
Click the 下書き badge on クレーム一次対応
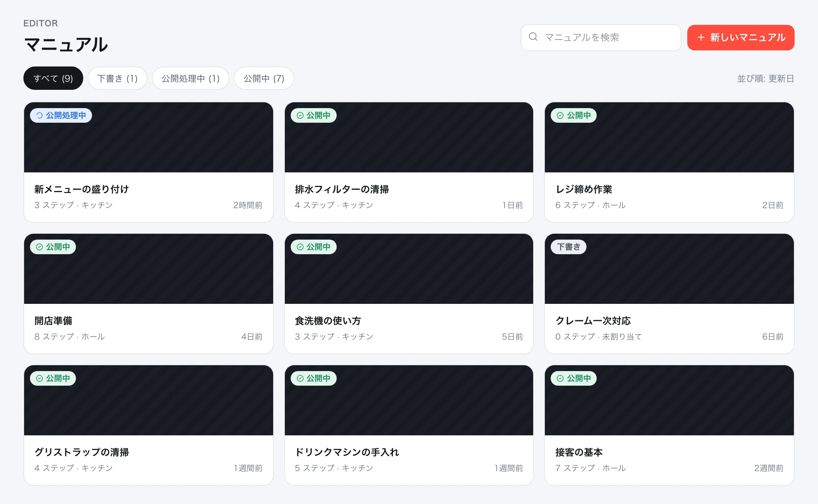point(569,247)
